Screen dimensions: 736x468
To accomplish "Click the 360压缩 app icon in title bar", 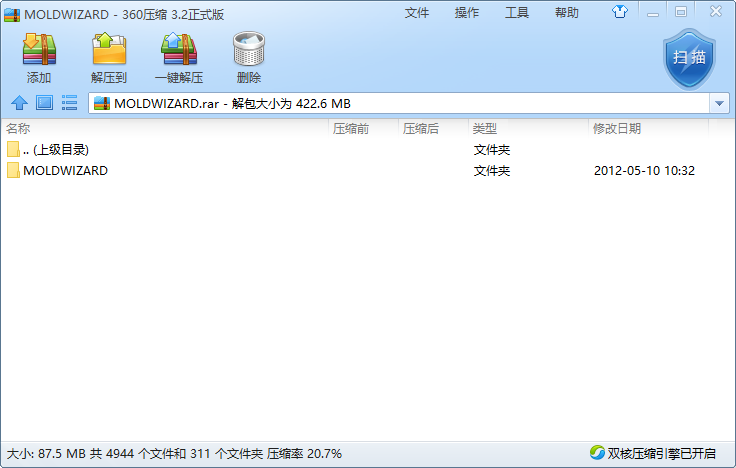I will (12, 15).
